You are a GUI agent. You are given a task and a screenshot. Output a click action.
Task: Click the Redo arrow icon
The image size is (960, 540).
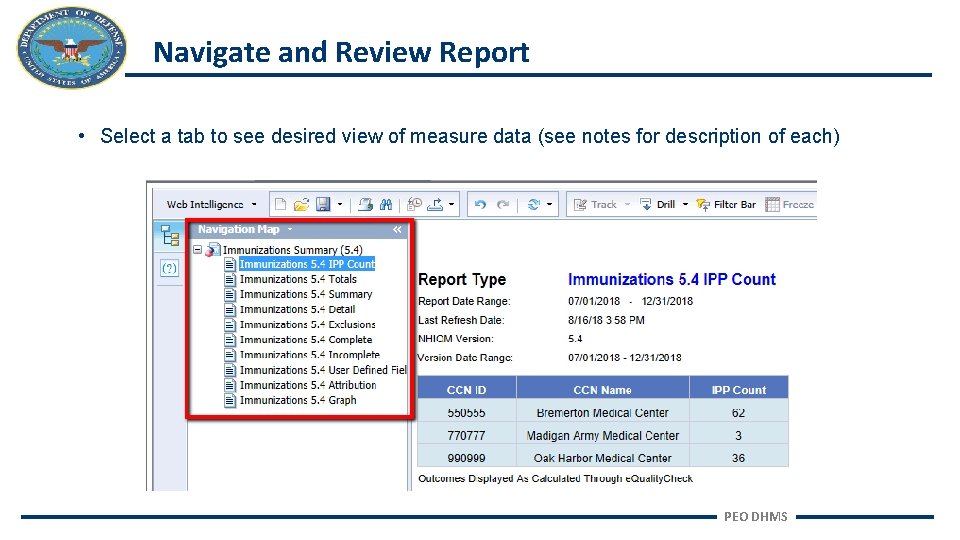click(503, 204)
